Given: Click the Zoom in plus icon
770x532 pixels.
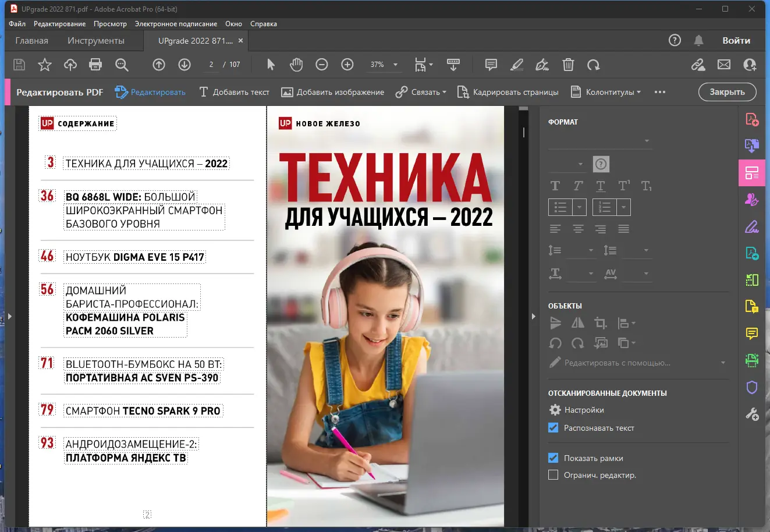Looking at the screenshot, I should (347, 65).
